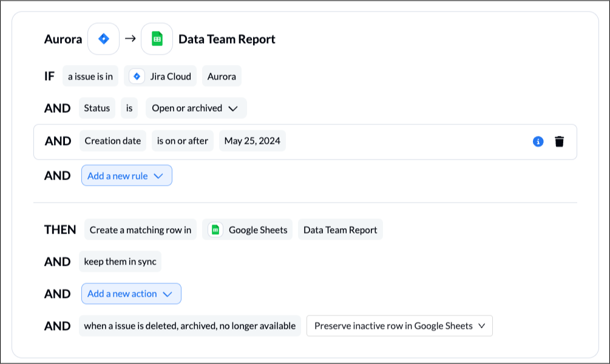Screen dimensions: 610x364
Task: Click the arrow between Jira and Sheets icons
Action: pyautogui.click(x=130, y=38)
